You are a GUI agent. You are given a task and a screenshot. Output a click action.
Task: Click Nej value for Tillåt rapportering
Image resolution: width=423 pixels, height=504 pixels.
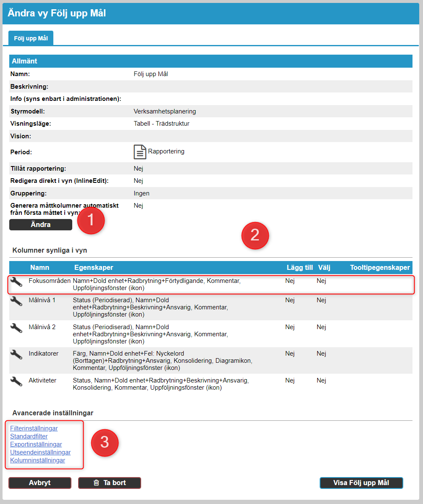pyautogui.click(x=139, y=169)
